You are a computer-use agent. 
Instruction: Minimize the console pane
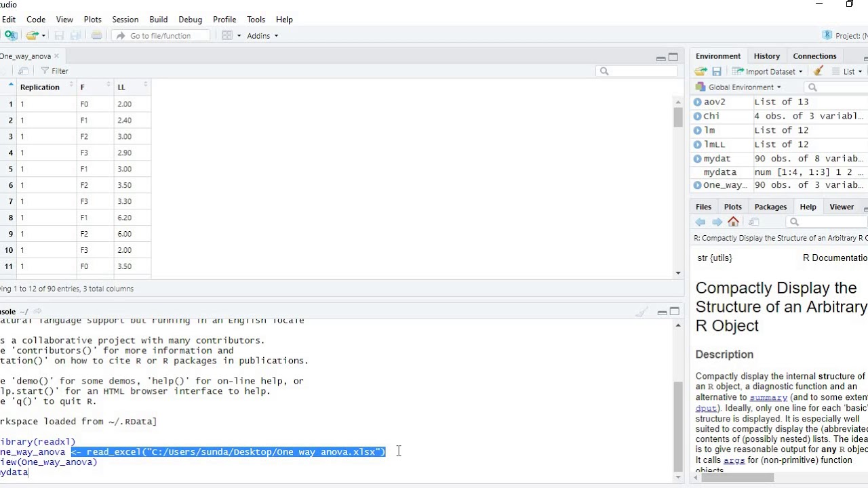click(x=662, y=312)
